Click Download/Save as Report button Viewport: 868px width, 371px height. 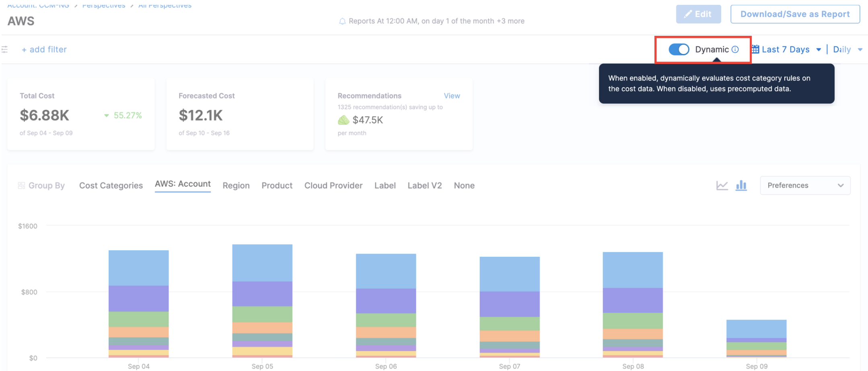pyautogui.click(x=795, y=14)
